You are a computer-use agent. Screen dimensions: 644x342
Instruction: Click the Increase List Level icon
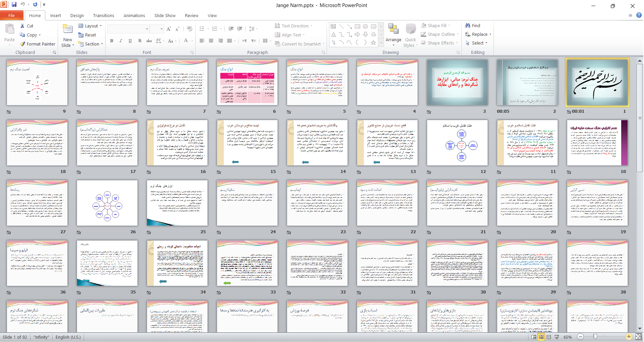240,29
